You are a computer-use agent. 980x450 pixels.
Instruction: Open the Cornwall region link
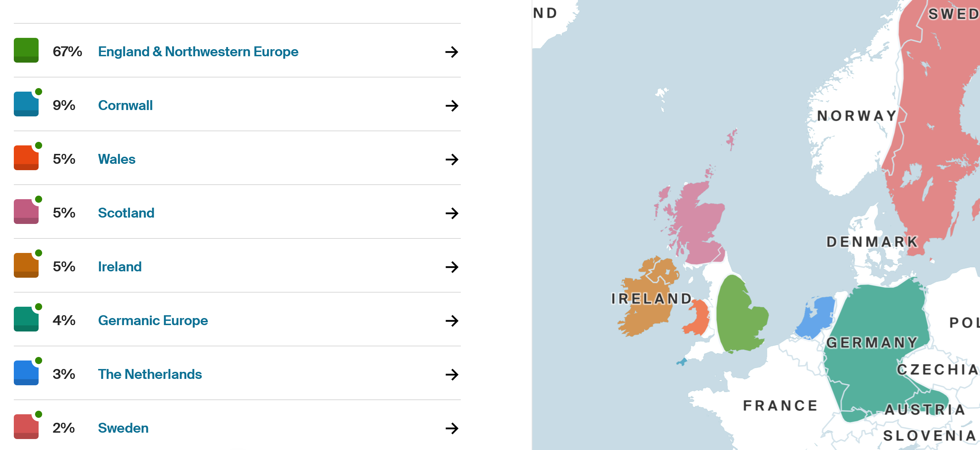tap(125, 105)
